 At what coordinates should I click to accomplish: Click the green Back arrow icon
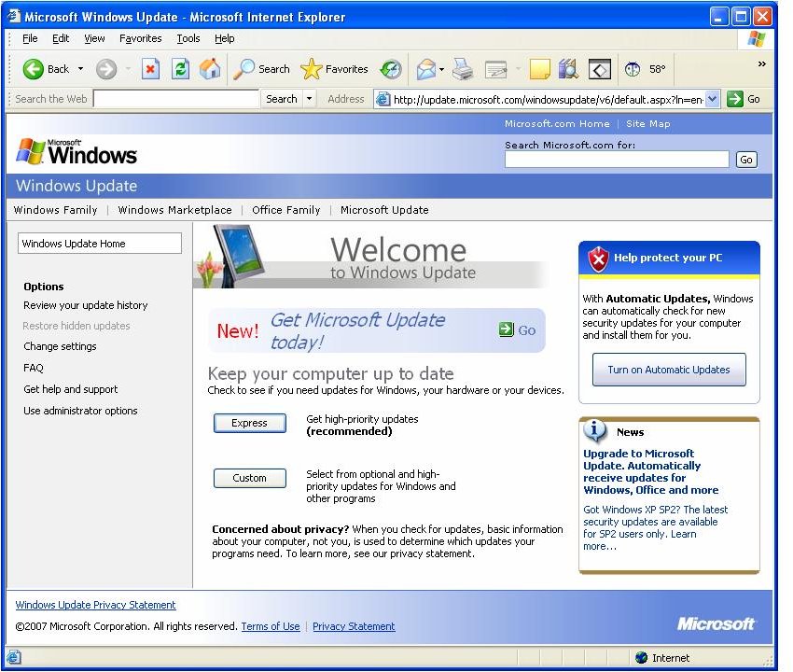33,69
